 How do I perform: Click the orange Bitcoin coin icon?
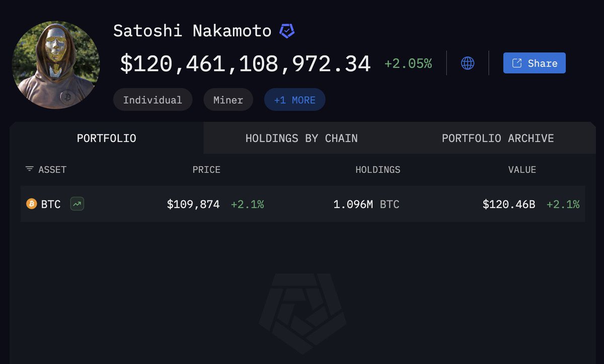point(32,204)
